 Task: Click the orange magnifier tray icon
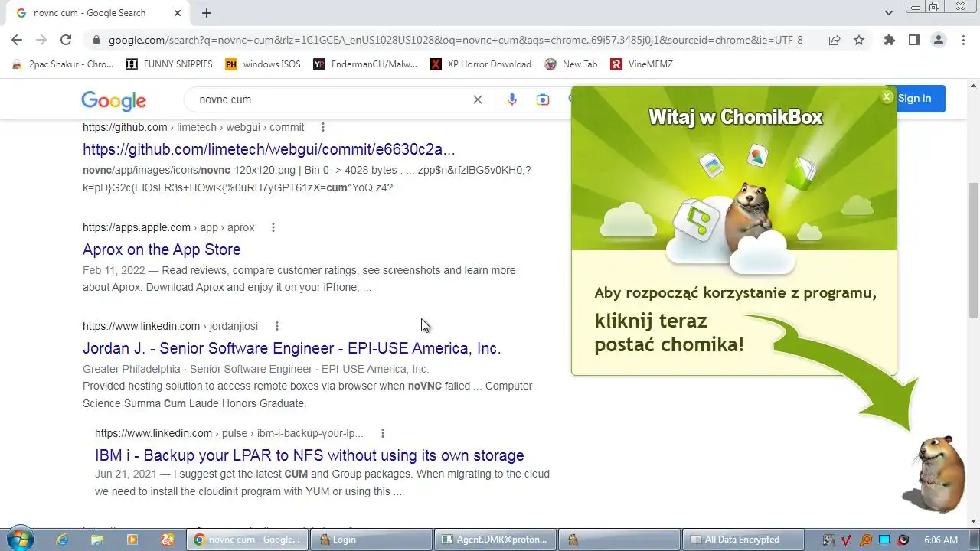pyautogui.click(x=866, y=540)
